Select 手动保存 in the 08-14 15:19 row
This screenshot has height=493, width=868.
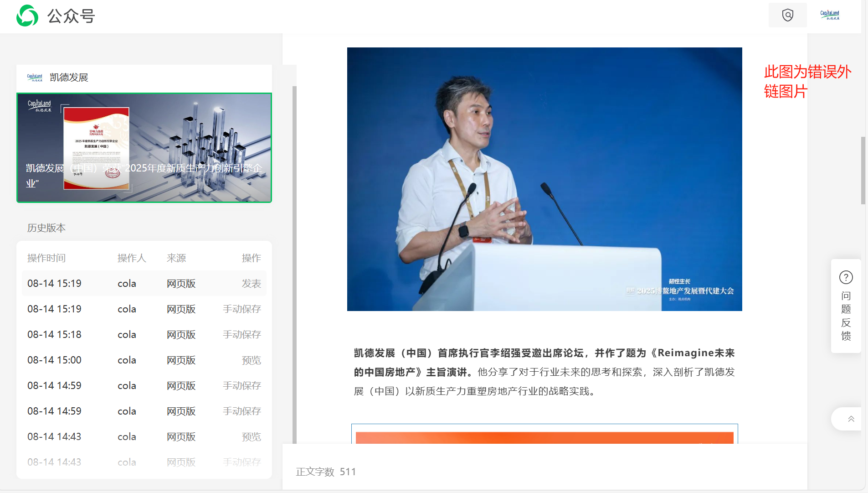(242, 309)
